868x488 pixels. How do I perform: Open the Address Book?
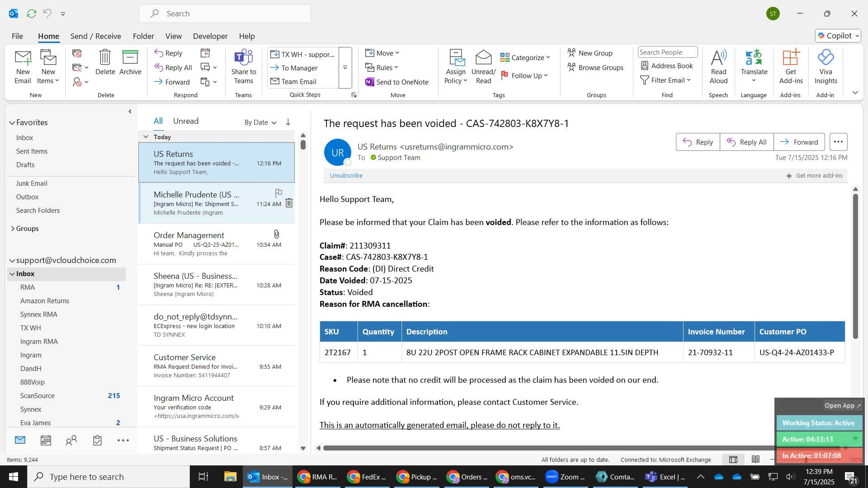[x=667, y=66]
